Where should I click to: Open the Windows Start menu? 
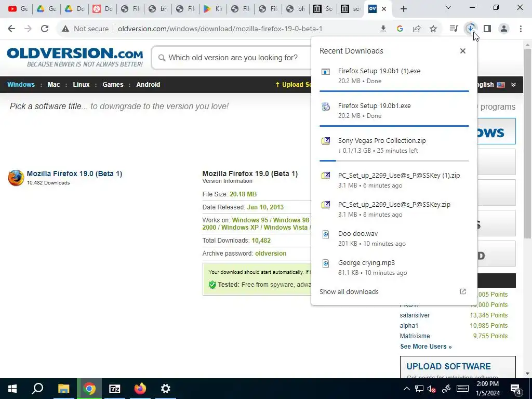tap(12, 389)
